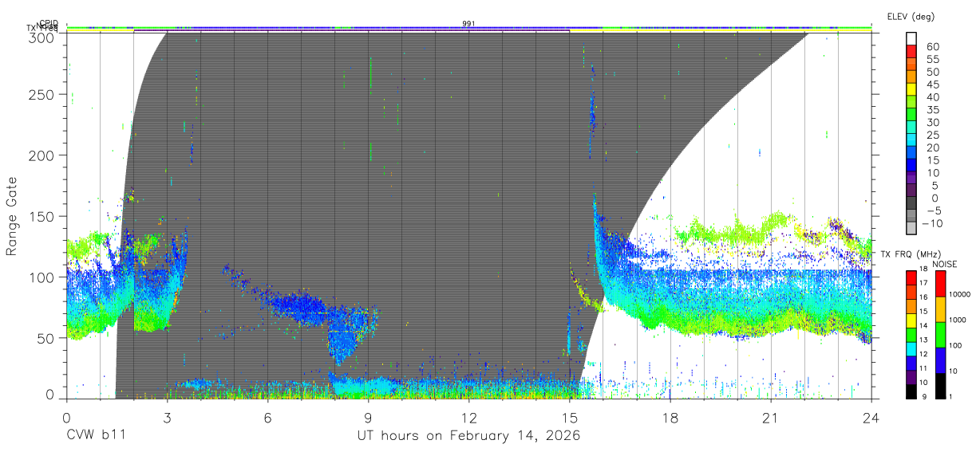Viewport: 980px width, 452px height.
Task: Click the 0 tick on Range Gate axis
Action: (x=50, y=394)
